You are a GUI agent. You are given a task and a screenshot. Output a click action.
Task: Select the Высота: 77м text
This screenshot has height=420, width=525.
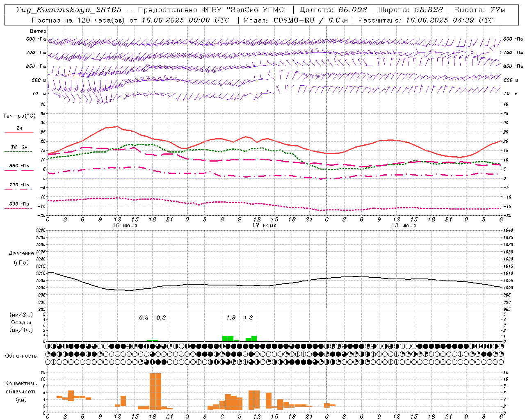[x=479, y=10]
